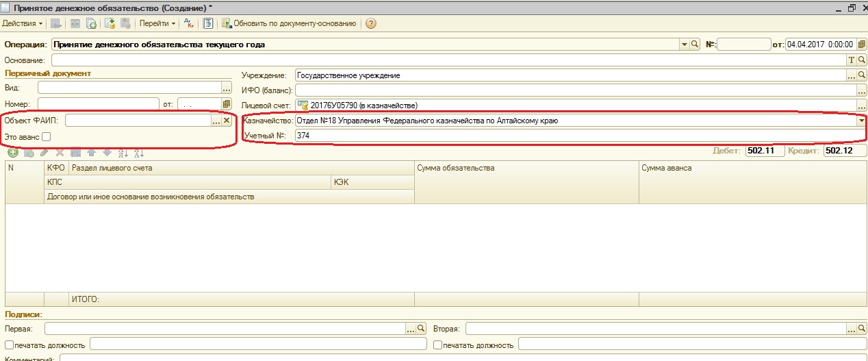The image size is (868, 361).
Task: Open the Действия menu
Action: [x=23, y=23]
